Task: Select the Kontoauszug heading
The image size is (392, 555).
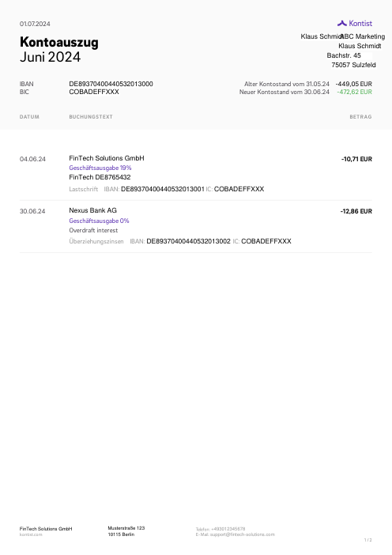Action: point(59,42)
